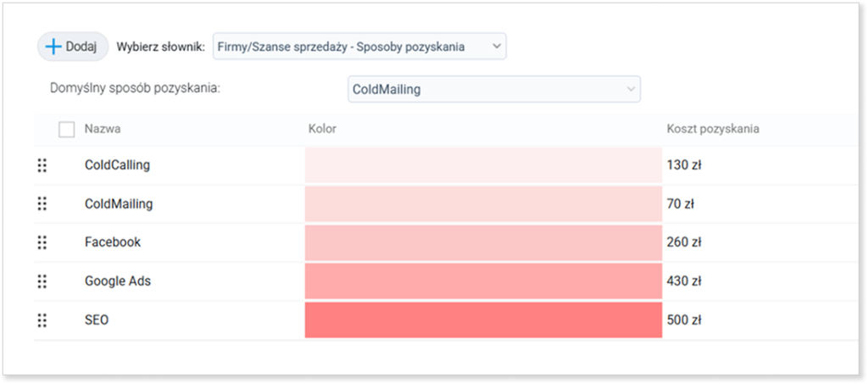Click the drag handle icon beside ColdMailing
The width and height of the screenshot is (868, 384).
42,203
